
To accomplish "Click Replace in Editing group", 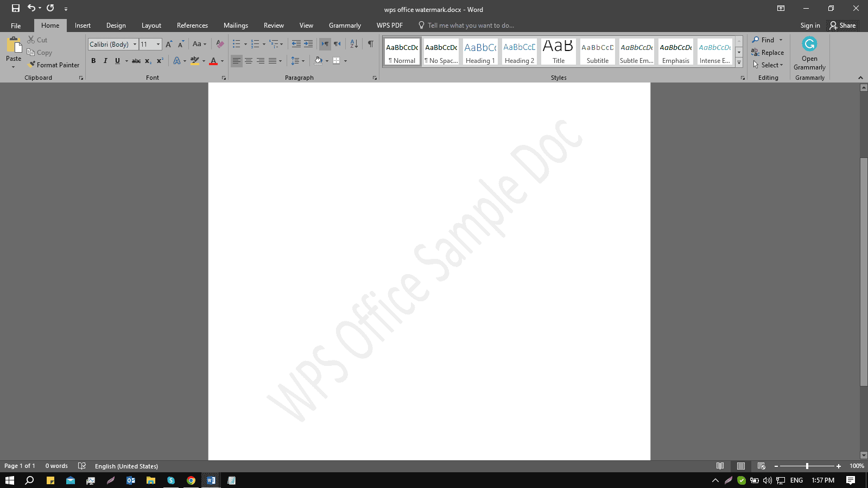I will (768, 53).
